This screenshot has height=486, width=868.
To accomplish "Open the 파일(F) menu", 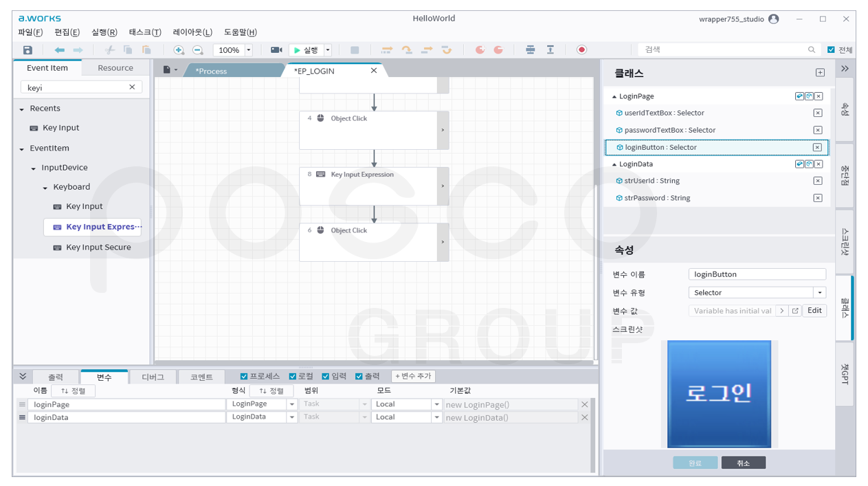I will coord(30,32).
